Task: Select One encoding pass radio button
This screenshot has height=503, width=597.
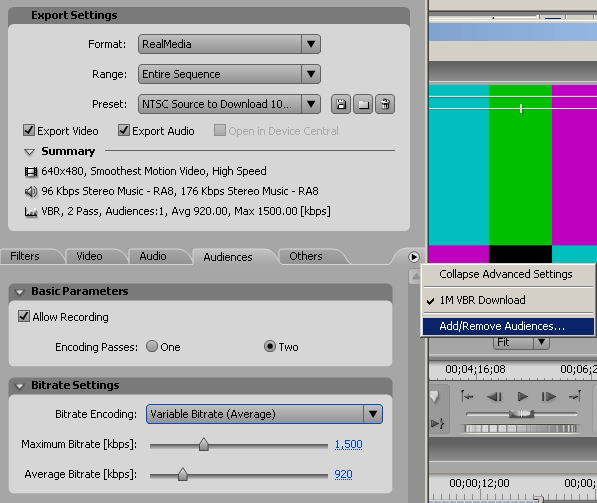Action: click(152, 346)
